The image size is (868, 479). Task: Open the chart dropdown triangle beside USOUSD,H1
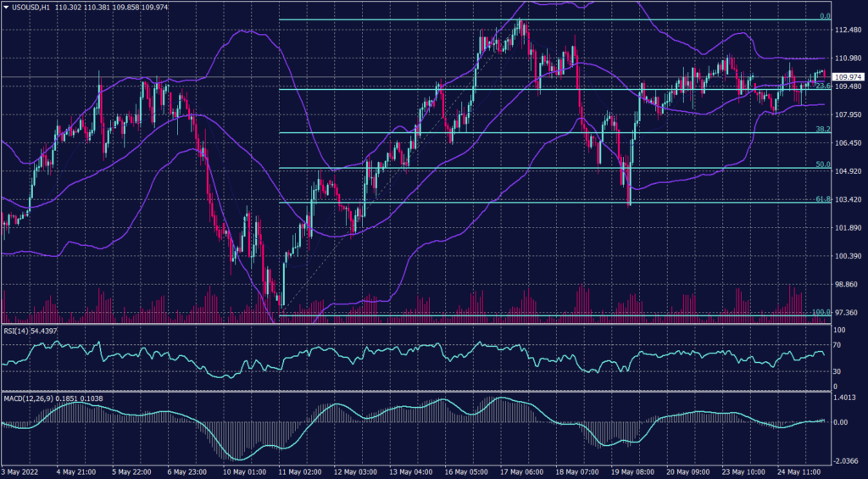pyautogui.click(x=5, y=6)
